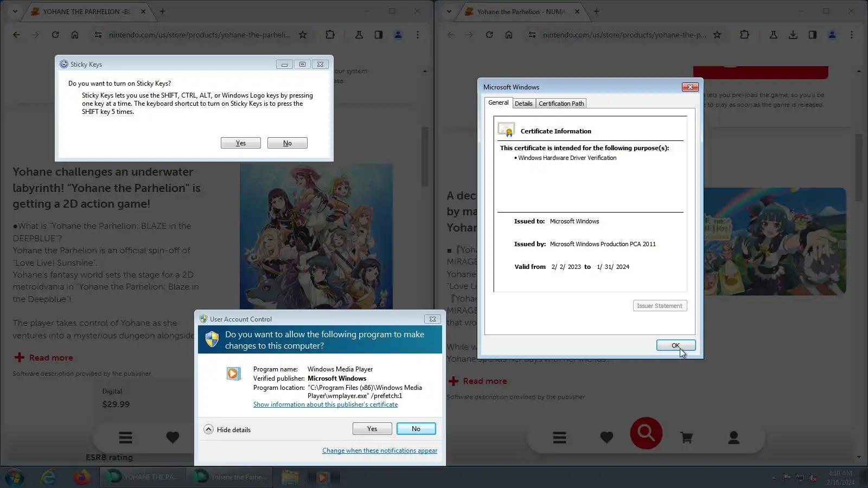Reload the page in the right Chrome window
The width and height of the screenshot is (868, 488).
[489, 35]
